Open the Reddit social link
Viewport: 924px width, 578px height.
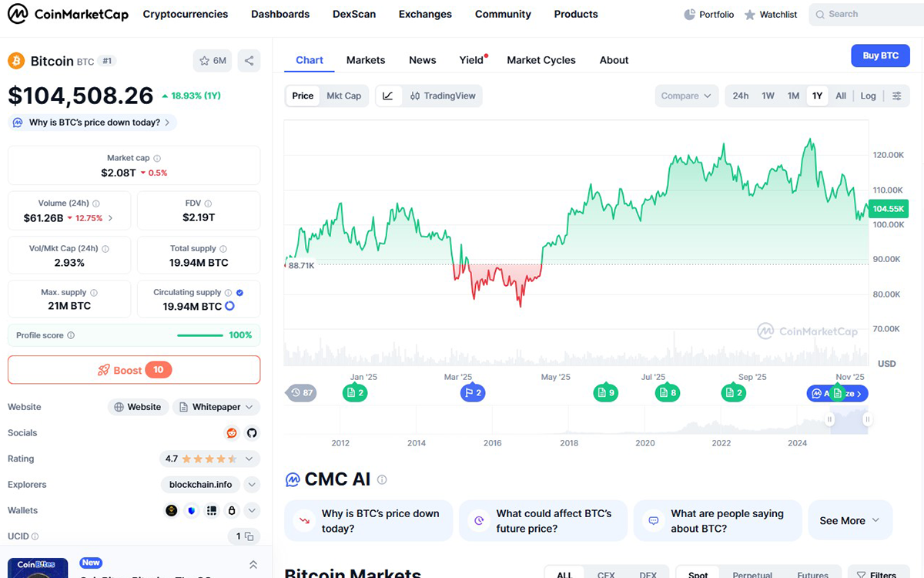coord(232,433)
